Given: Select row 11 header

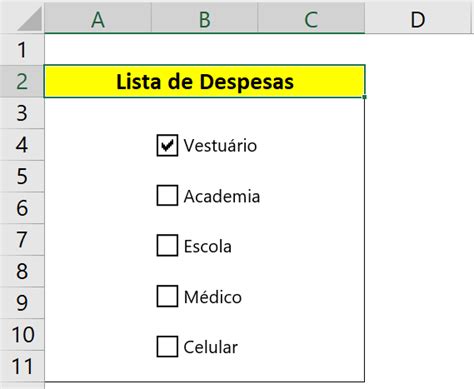Looking at the screenshot, I should 22,366.
